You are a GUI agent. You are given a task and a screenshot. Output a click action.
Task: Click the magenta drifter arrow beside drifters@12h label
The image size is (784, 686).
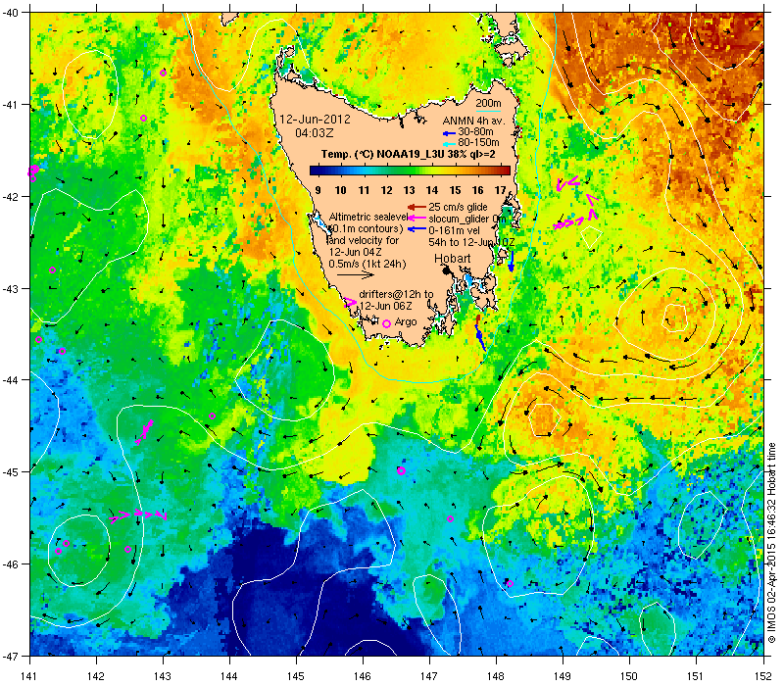351,302
